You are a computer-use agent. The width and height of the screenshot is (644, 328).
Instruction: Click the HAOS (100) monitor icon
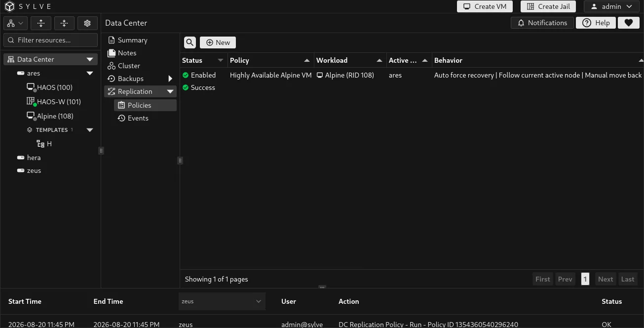(31, 87)
